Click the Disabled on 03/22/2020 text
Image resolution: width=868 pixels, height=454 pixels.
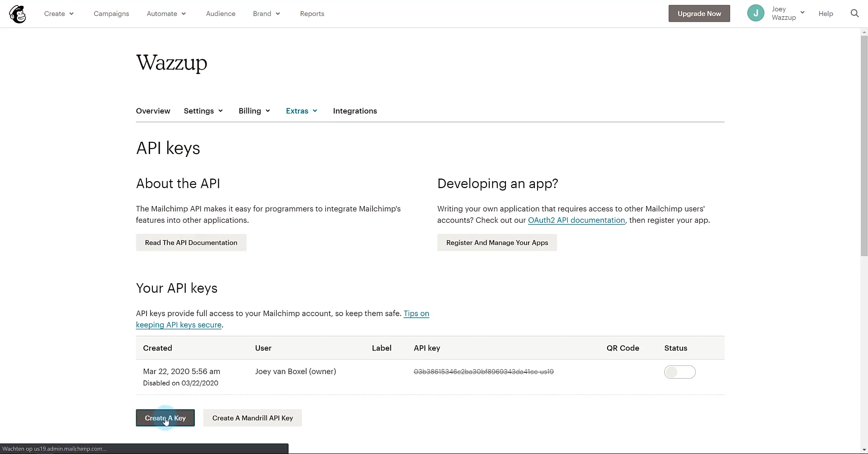coord(180,383)
